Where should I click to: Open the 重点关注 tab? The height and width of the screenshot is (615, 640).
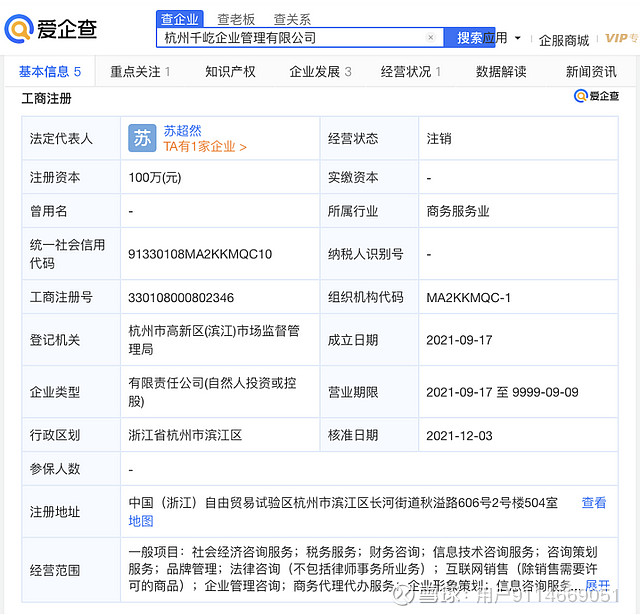tap(140, 72)
